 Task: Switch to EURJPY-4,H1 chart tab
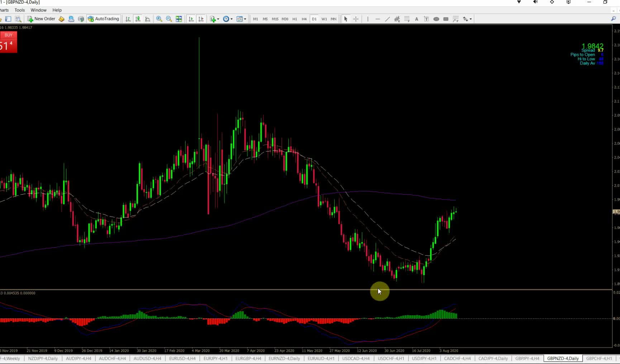click(x=215, y=358)
